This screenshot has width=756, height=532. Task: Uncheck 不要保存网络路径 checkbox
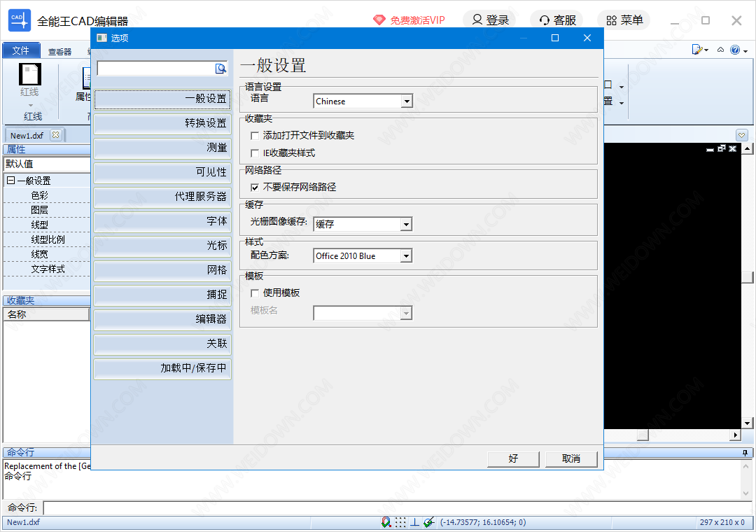pos(255,188)
